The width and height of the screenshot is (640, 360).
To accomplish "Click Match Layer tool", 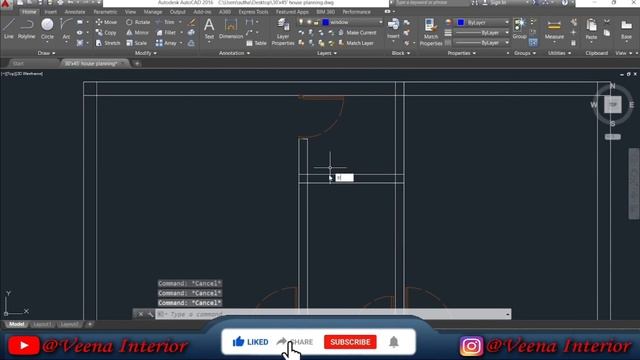I will 356,43.
